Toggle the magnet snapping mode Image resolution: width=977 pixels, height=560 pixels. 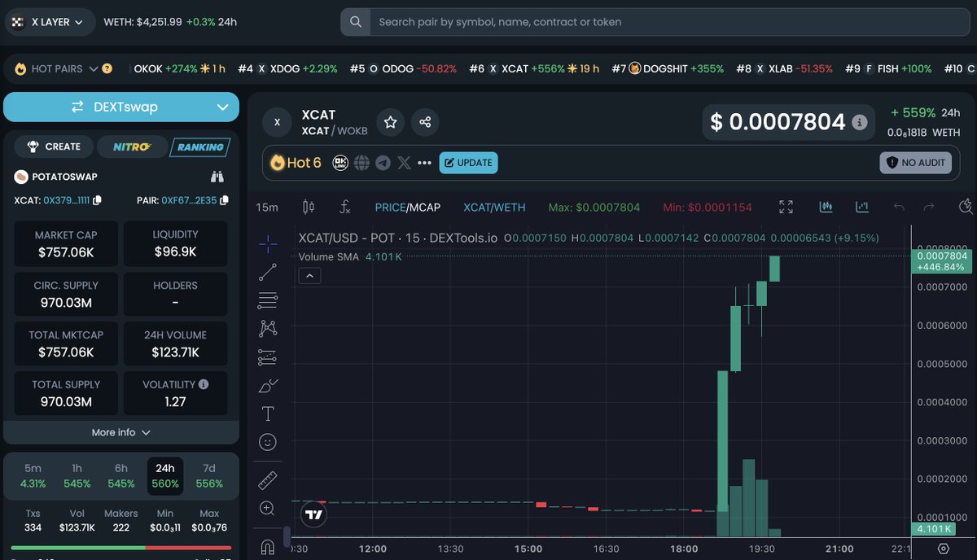pyautogui.click(x=268, y=548)
